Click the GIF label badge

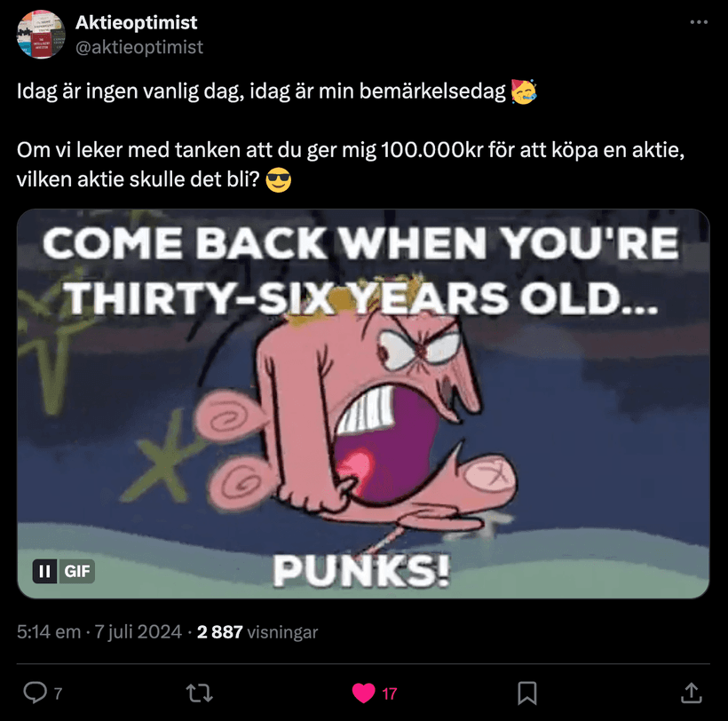click(76, 571)
